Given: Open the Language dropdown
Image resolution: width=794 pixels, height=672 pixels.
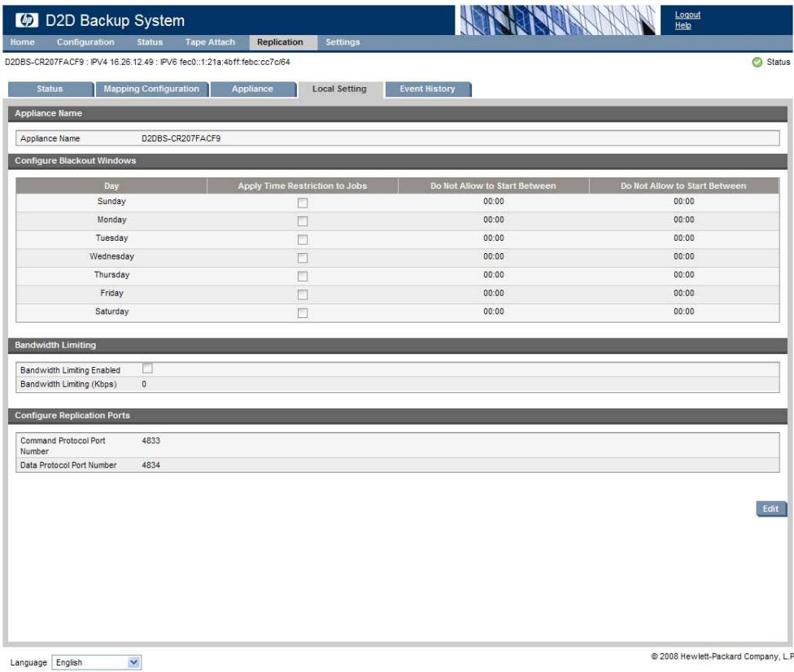Looking at the screenshot, I should [x=96, y=662].
